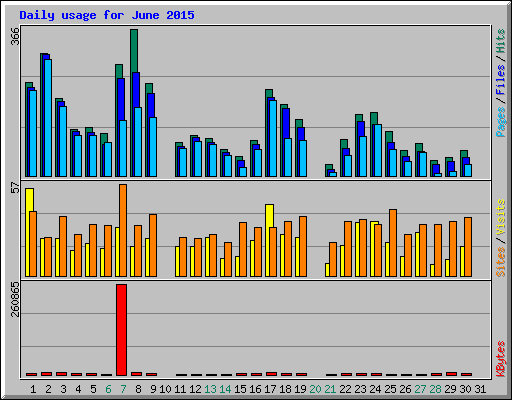Click the 260865 KBytes axis maximum label
The image size is (512, 400).
click(15, 299)
